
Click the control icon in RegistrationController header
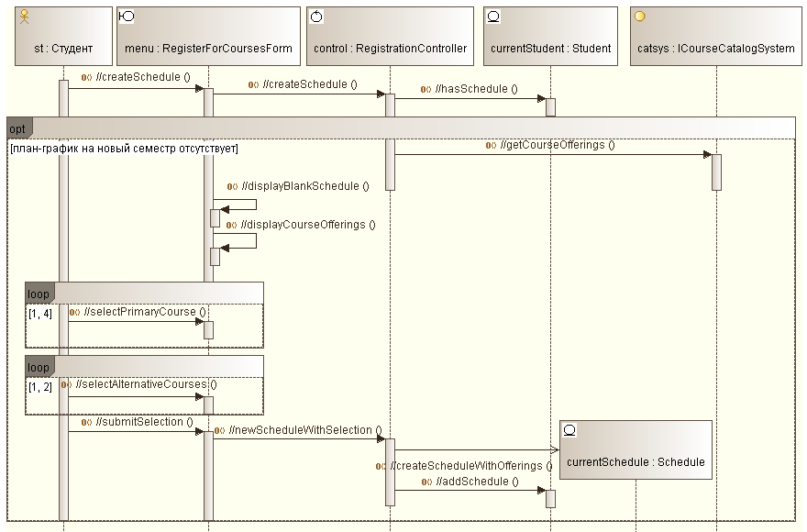click(316, 17)
